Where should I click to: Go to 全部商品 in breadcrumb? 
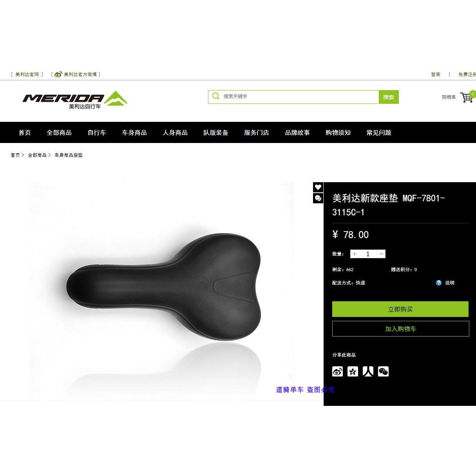[37, 155]
